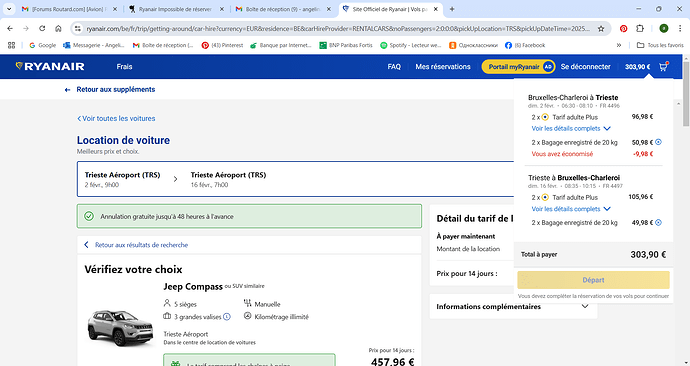Open info icon next to 3 grandes valises
690x366 pixels.
[227, 317]
